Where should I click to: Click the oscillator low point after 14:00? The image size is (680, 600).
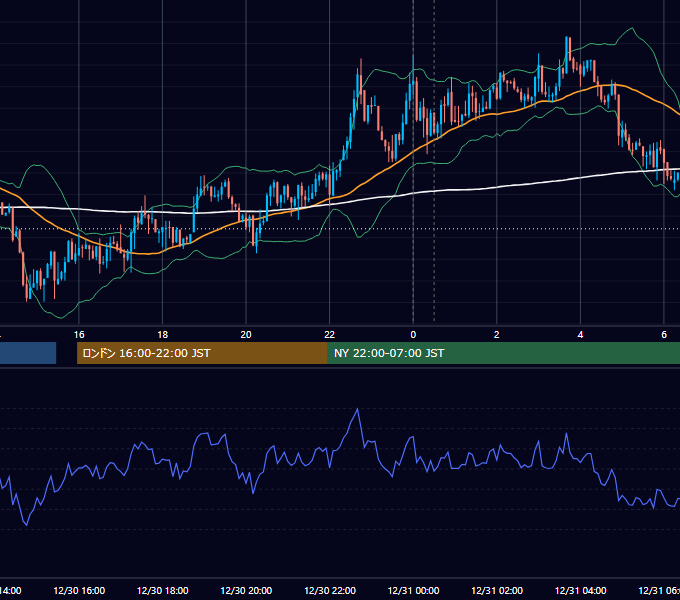[26, 525]
